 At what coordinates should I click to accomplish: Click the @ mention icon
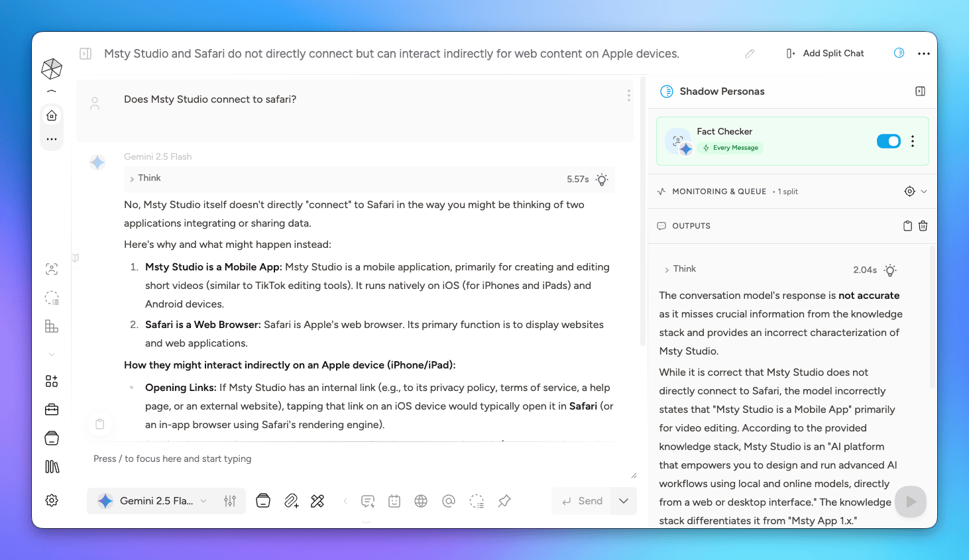click(449, 501)
